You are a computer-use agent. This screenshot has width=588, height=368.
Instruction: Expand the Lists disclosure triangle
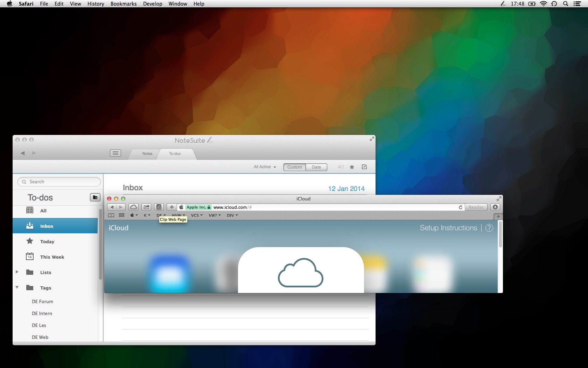coord(17,272)
